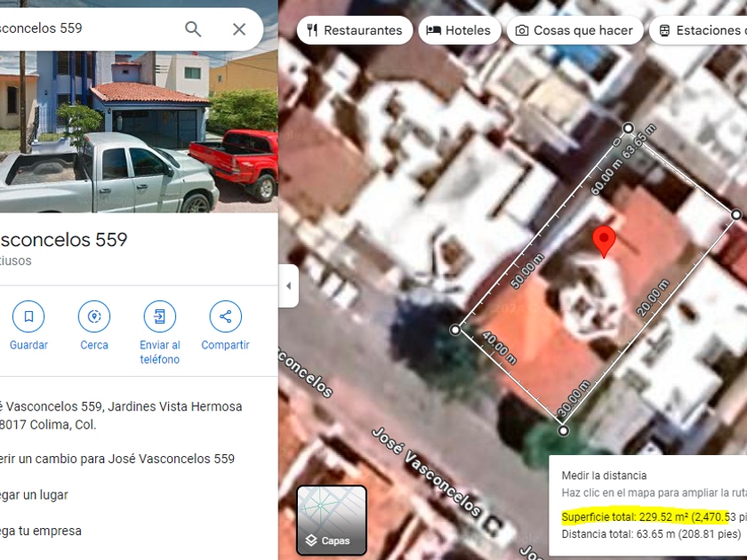Click the José Vasconcelos street label on map
Image resolution: width=747 pixels, height=560 pixels.
pos(426,471)
